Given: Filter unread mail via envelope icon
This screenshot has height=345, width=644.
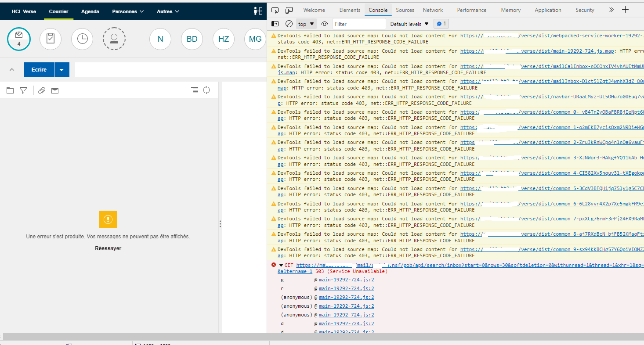Looking at the screenshot, I should [55, 91].
